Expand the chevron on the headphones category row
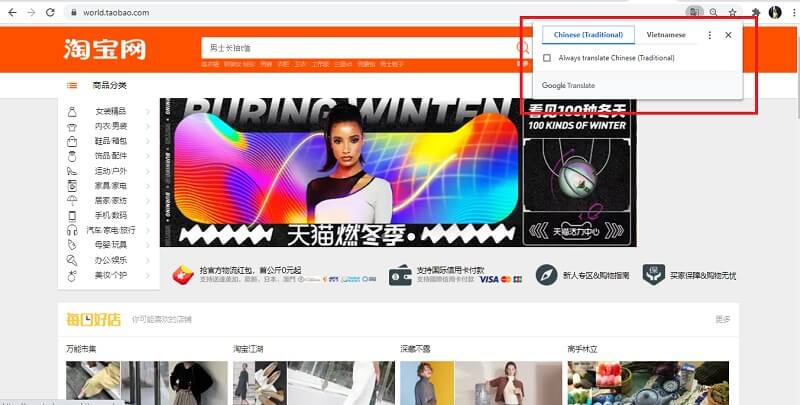Image resolution: width=800 pixels, height=405 pixels. (147, 231)
